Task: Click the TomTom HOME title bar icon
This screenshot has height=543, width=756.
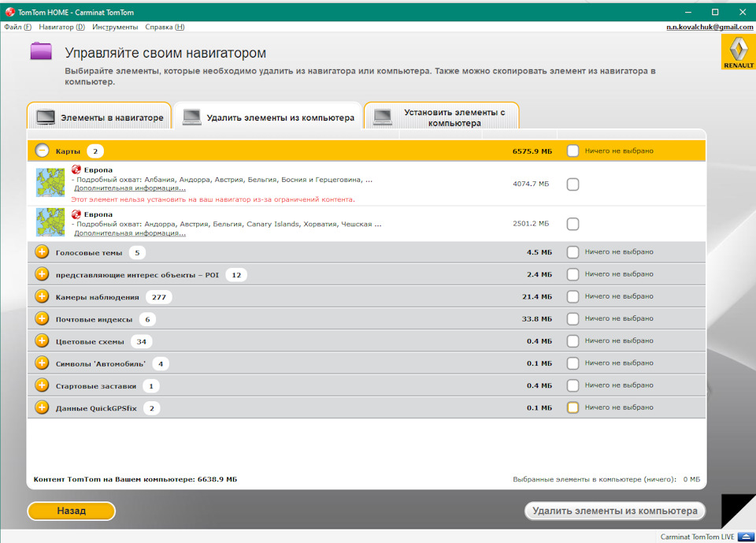Action: (9, 12)
